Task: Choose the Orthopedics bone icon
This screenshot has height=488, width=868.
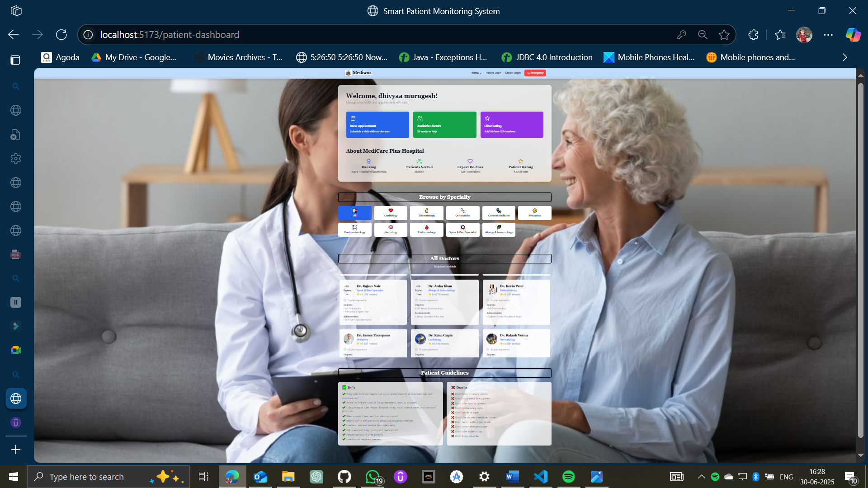Action: coord(462,213)
